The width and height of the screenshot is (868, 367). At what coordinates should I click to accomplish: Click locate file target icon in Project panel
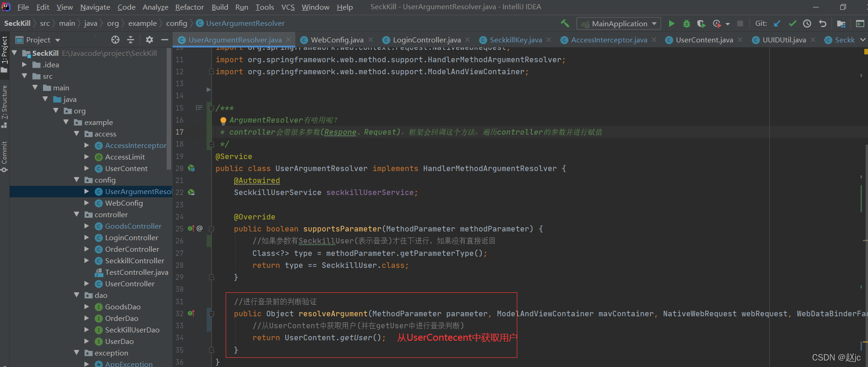pyautogui.click(x=115, y=40)
